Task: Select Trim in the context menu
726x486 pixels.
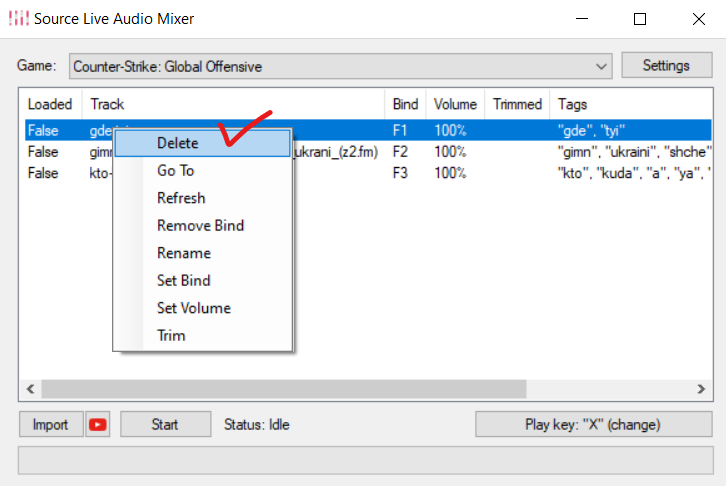Action: [171, 335]
